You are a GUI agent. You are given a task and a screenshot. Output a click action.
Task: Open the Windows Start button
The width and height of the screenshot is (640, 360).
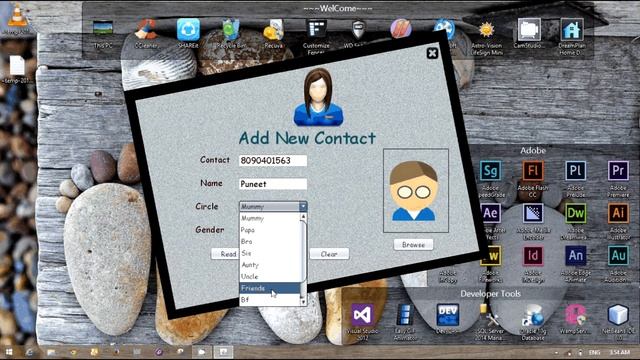[x=9, y=351]
